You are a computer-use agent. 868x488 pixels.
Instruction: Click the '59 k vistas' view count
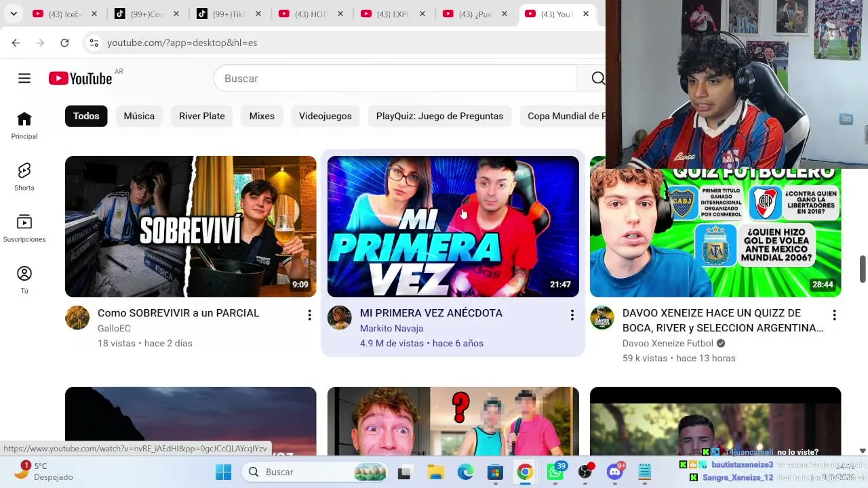click(645, 359)
